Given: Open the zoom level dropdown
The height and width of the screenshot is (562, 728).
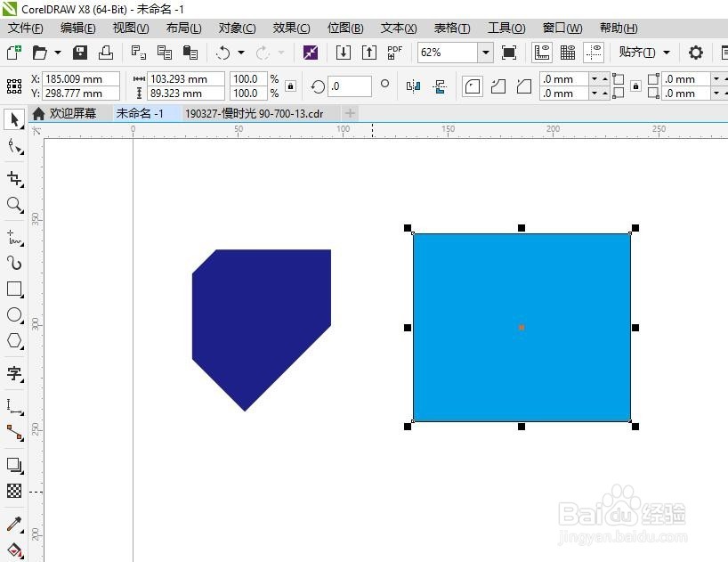Looking at the screenshot, I should tap(486, 53).
